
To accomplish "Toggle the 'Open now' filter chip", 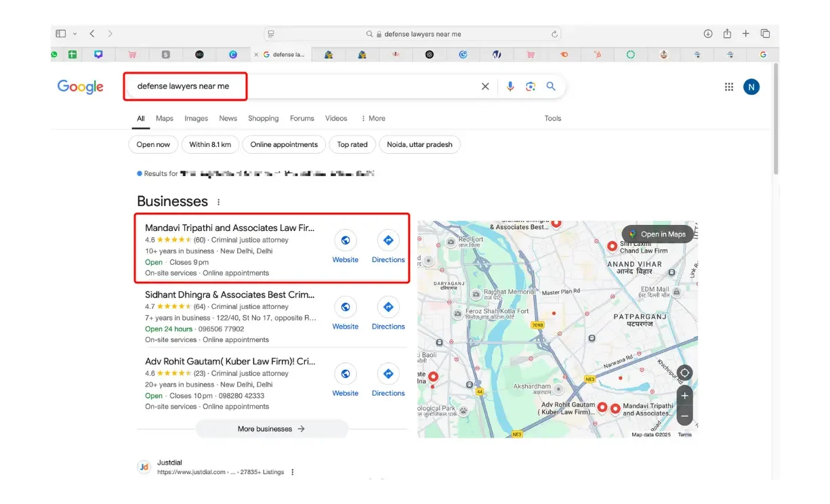I will tap(153, 144).
